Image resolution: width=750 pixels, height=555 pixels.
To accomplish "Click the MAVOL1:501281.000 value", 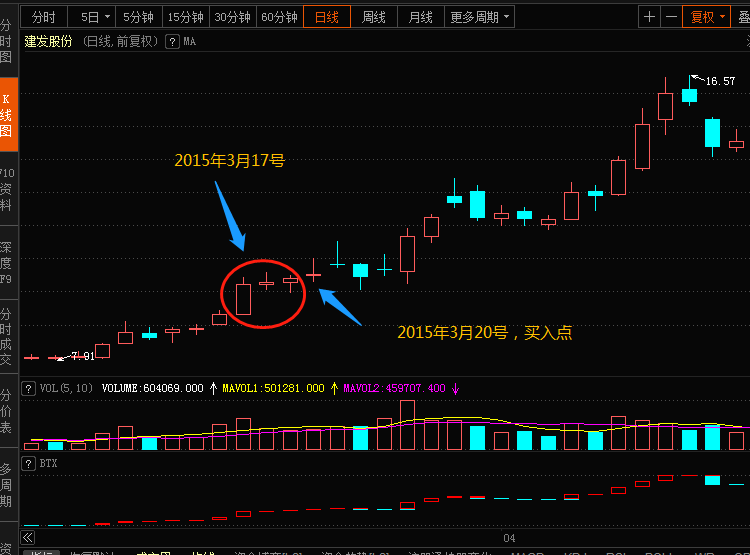I will (273, 388).
